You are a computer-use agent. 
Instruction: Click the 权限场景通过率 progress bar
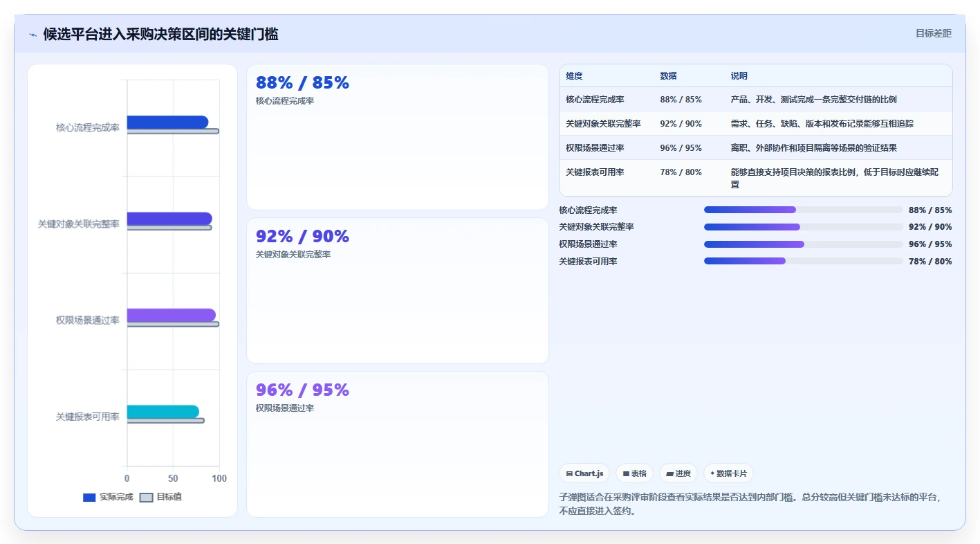(804, 244)
